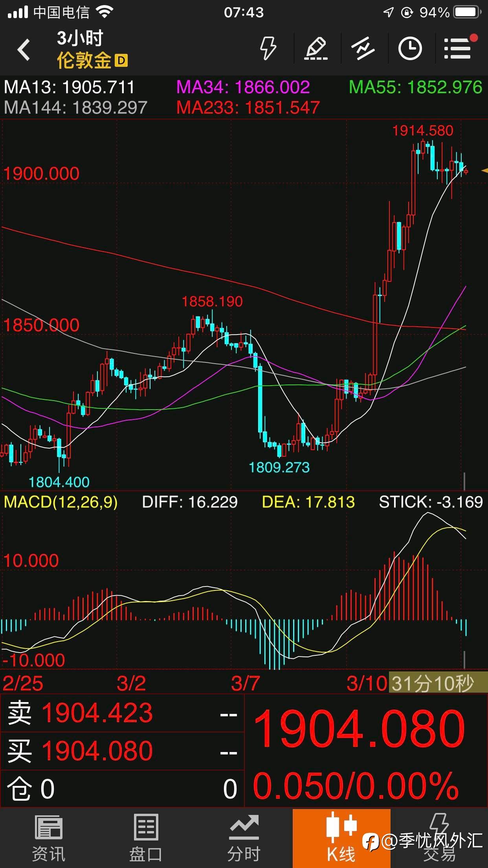The image size is (488, 868).
Task: Open the drawing pencil tool
Action: (316, 48)
